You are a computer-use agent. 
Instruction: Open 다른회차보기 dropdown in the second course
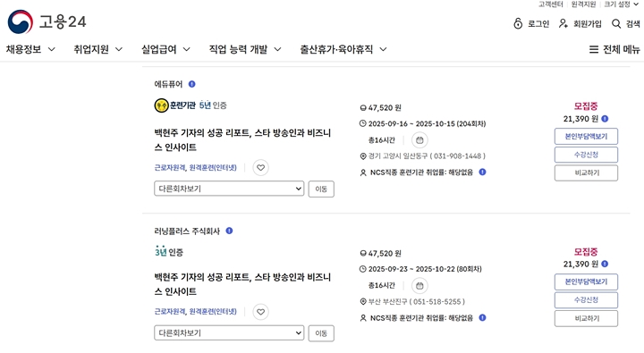(x=229, y=332)
